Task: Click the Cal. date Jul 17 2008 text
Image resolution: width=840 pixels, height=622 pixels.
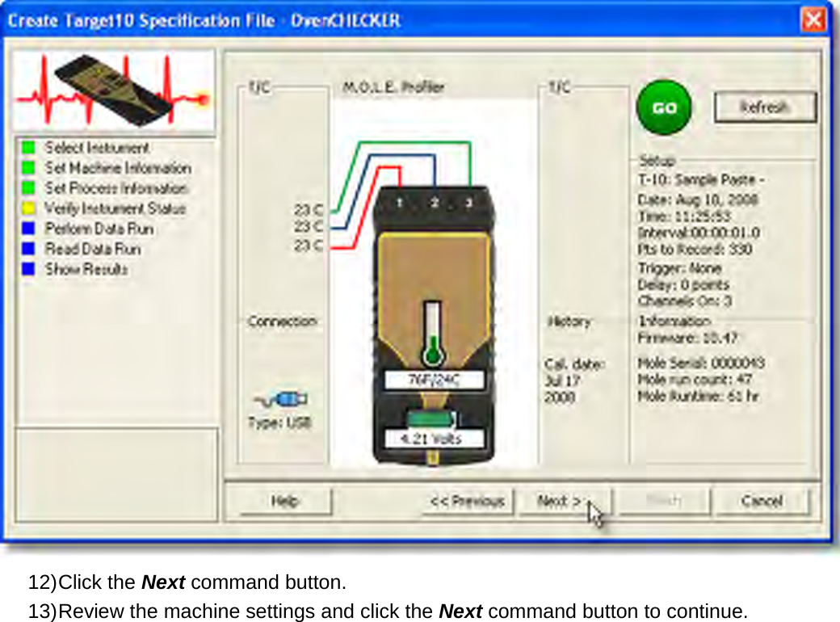Action: [574, 381]
